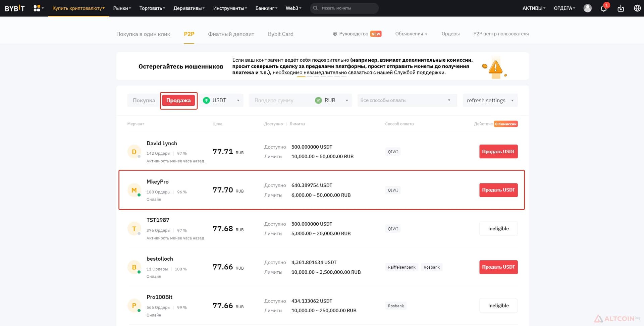Click the USDT coin icon
The height and width of the screenshot is (326, 644).
(207, 100)
